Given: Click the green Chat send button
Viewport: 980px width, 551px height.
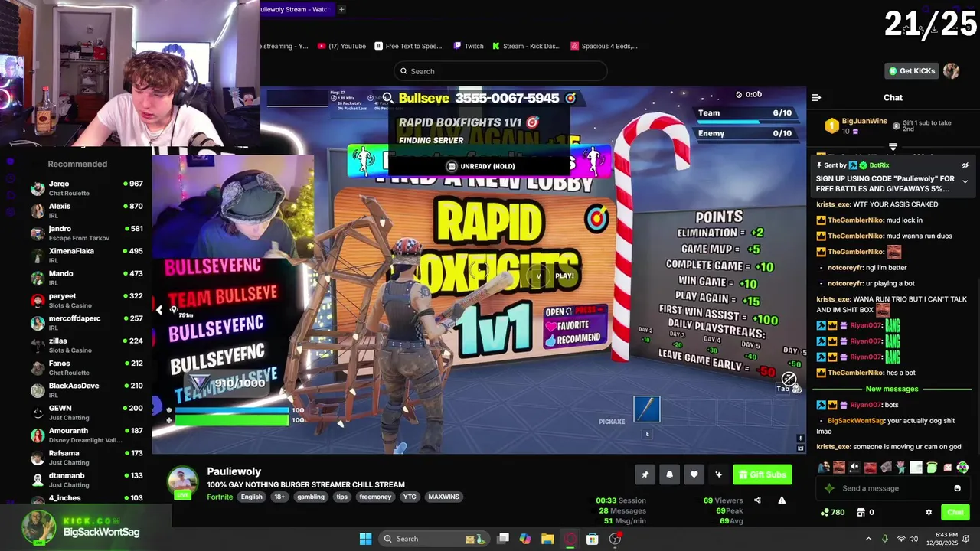Looking at the screenshot, I should coord(955,512).
